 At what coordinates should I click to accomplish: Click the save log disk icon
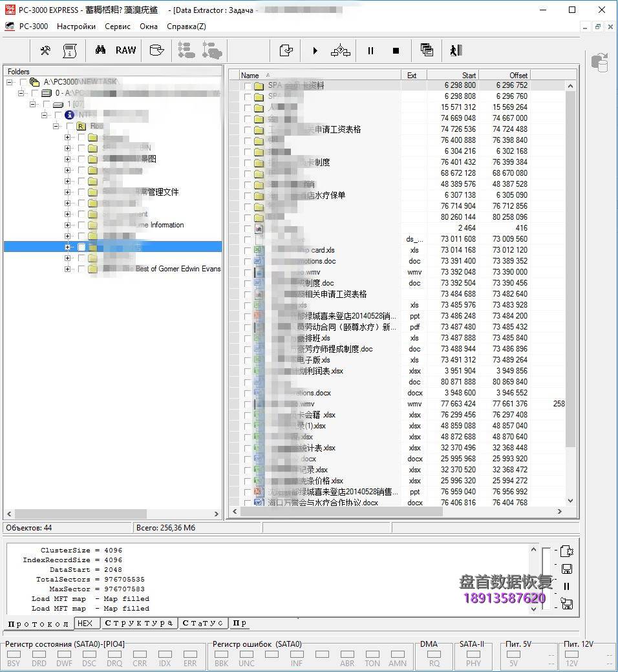click(566, 569)
